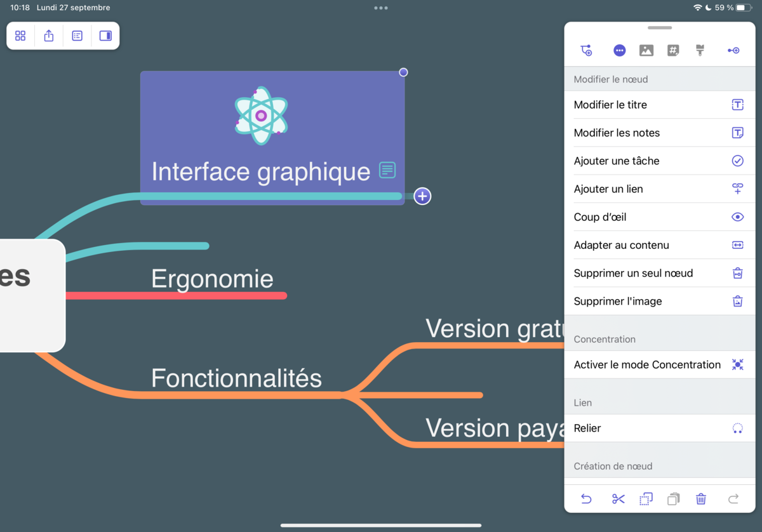
Task: Open Coup d'œil preview
Action: (x=660, y=216)
